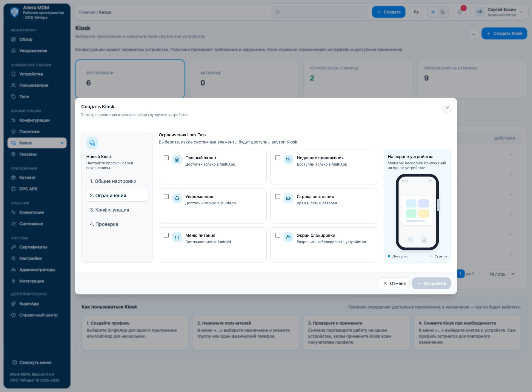The image size is (532, 392).
Task: Open the three-dots menu beside Создать Kiosk
Action: tap(473, 34)
